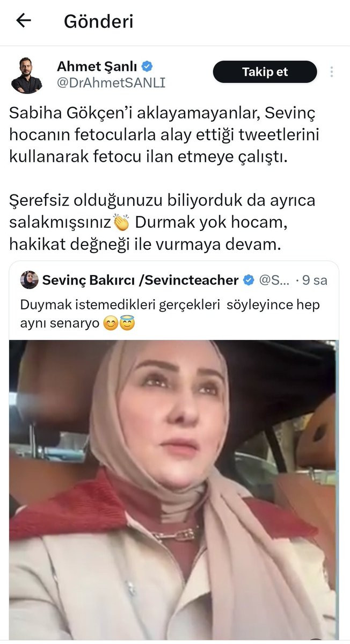Tap the clapping hands emoji
The height and width of the screenshot is (644, 350).
(x=121, y=222)
